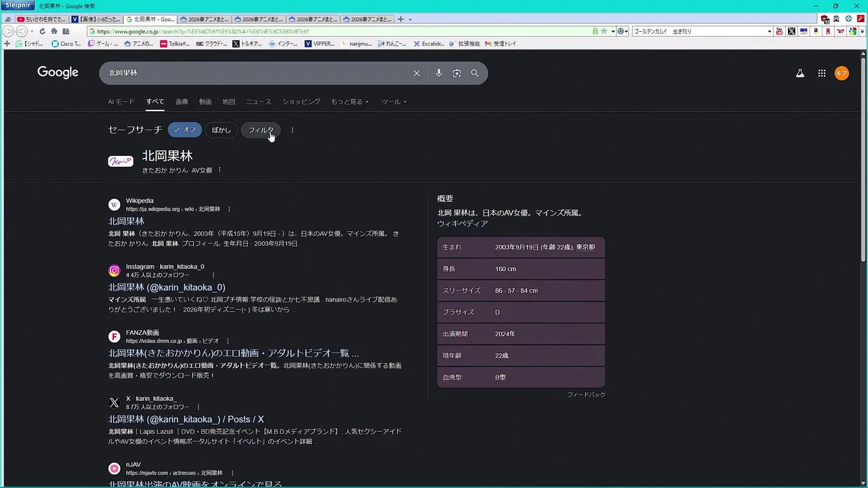Open a new tab with plus icon

pos(401,19)
